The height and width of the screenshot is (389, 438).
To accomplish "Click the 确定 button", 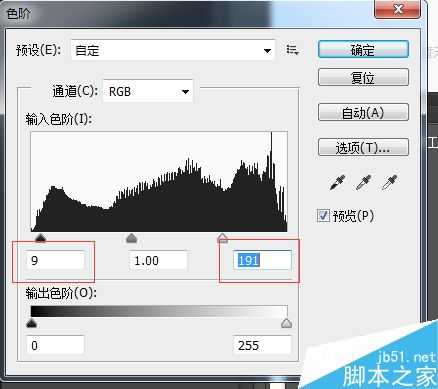I will coord(363,50).
